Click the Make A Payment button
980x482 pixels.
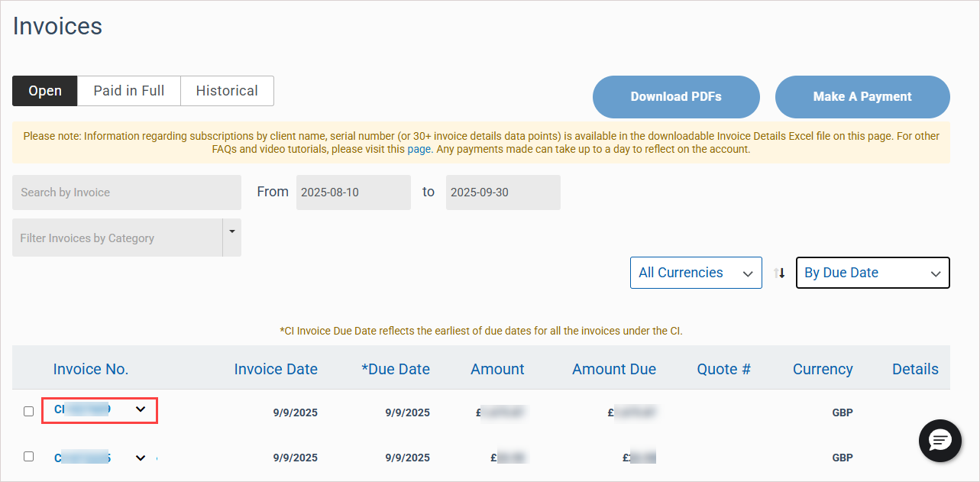(x=862, y=97)
